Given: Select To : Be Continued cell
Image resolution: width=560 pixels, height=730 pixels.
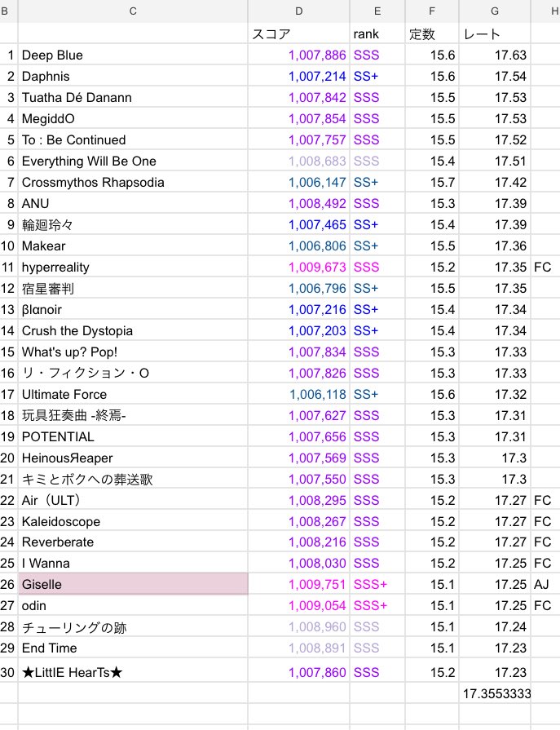Looking at the screenshot, I should pyautogui.click(x=133, y=139).
